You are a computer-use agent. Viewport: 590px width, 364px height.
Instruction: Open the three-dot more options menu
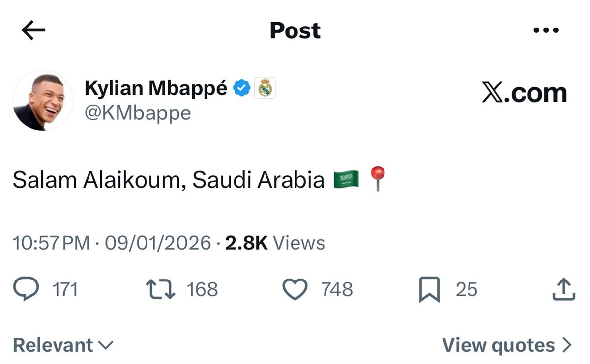click(x=546, y=30)
